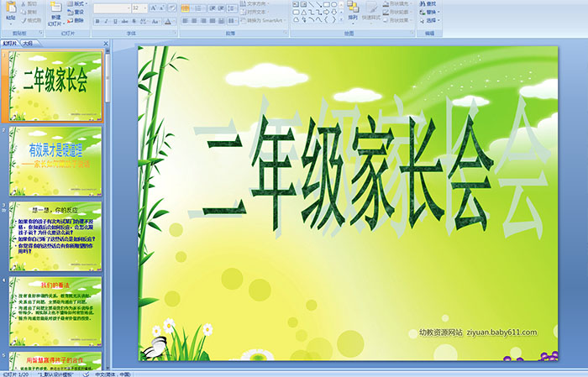The height and width of the screenshot is (377, 588).
Task: Click the Distributed alignment icon
Action: coord(222,21)
